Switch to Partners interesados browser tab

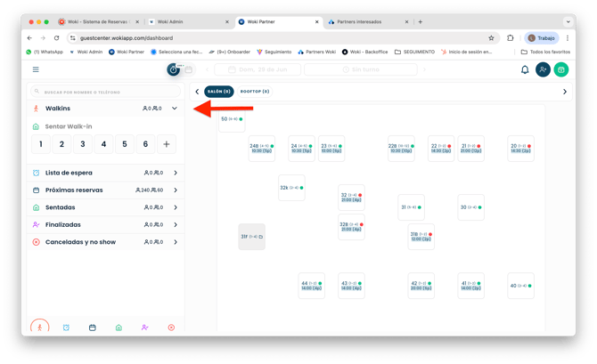(365, 21)
